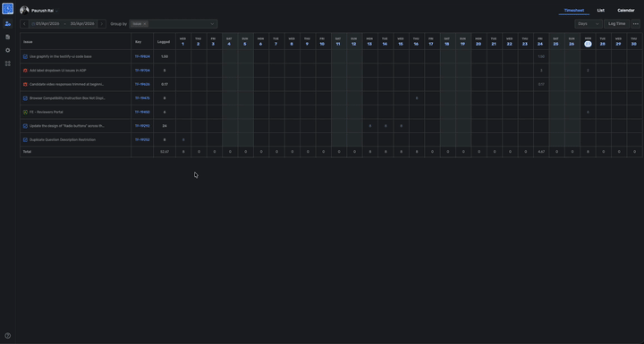This screenshot has height=344, width=644.
Task: Click the 01/Apr/2026 start date field
Action: [x=47, y=24]
